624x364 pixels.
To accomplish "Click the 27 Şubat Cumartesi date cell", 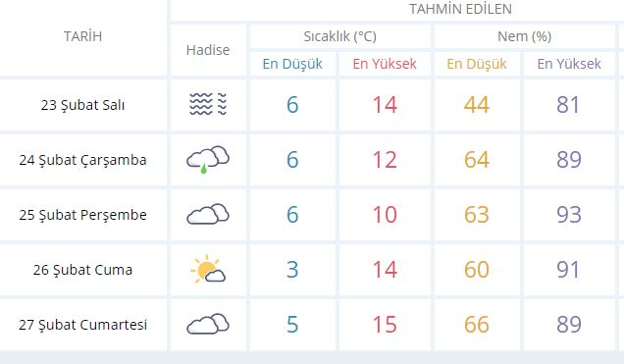I will (x=82, y=325).
